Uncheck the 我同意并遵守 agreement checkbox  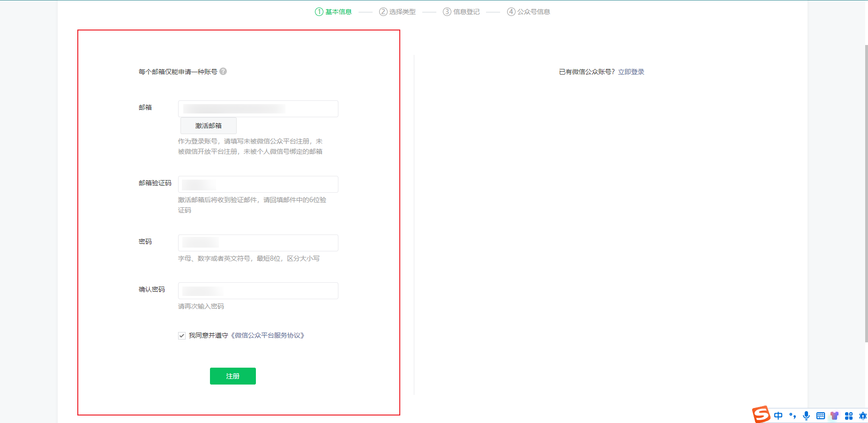tap(182, 336)
